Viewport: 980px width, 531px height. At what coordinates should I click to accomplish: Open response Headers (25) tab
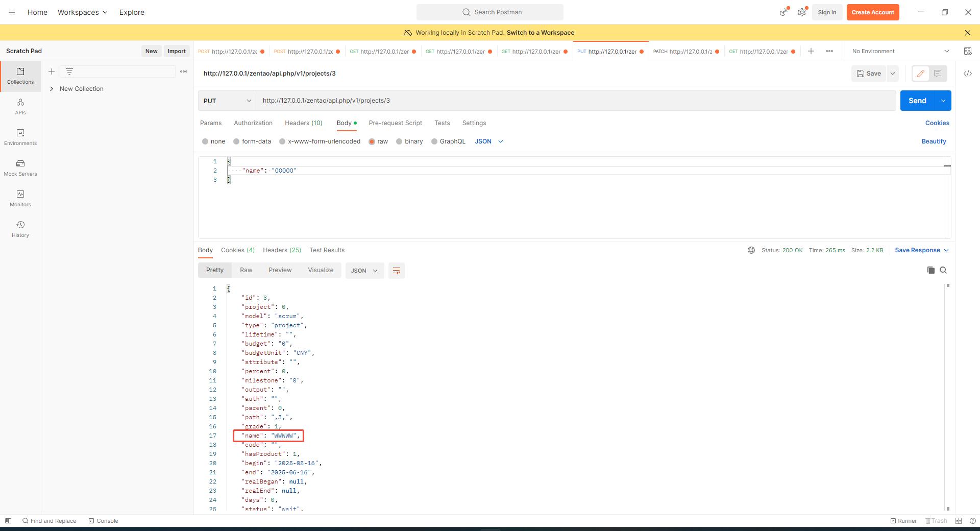coord(282,250)
